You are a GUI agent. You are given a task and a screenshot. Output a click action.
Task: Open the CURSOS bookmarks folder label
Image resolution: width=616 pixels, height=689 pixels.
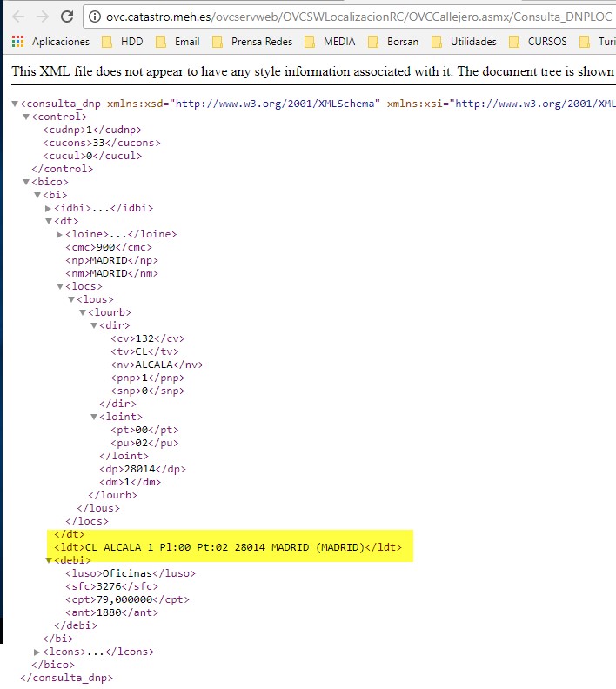(547, 41)
